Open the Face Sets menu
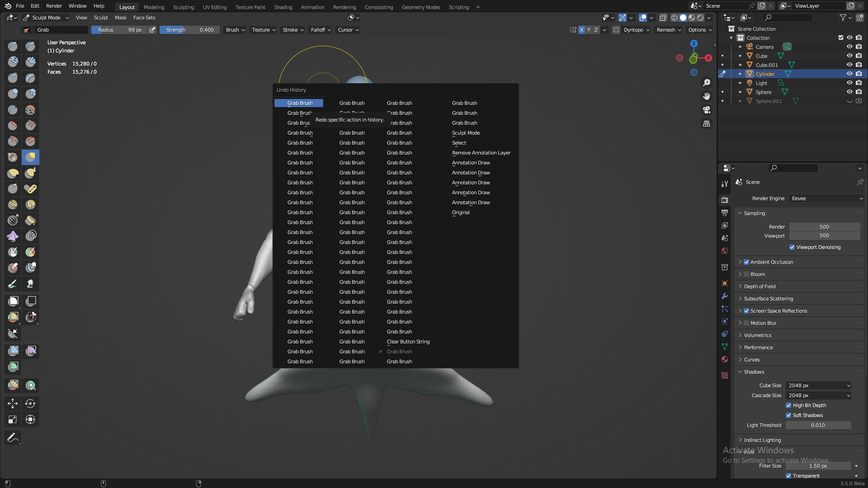This screenshot has height=488, width=868. pos(144,18)
